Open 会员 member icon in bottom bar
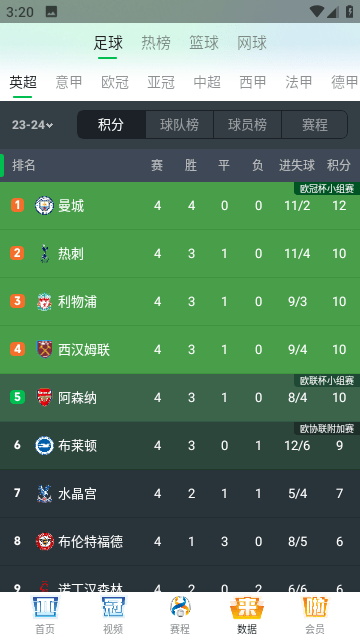 click(x=315, y=607)
